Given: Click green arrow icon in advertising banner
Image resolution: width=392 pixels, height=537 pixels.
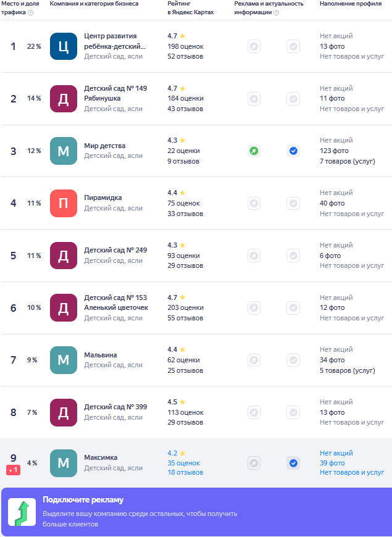Looking at the screenshot, I should pyautogui.click(x=22, y=513).
